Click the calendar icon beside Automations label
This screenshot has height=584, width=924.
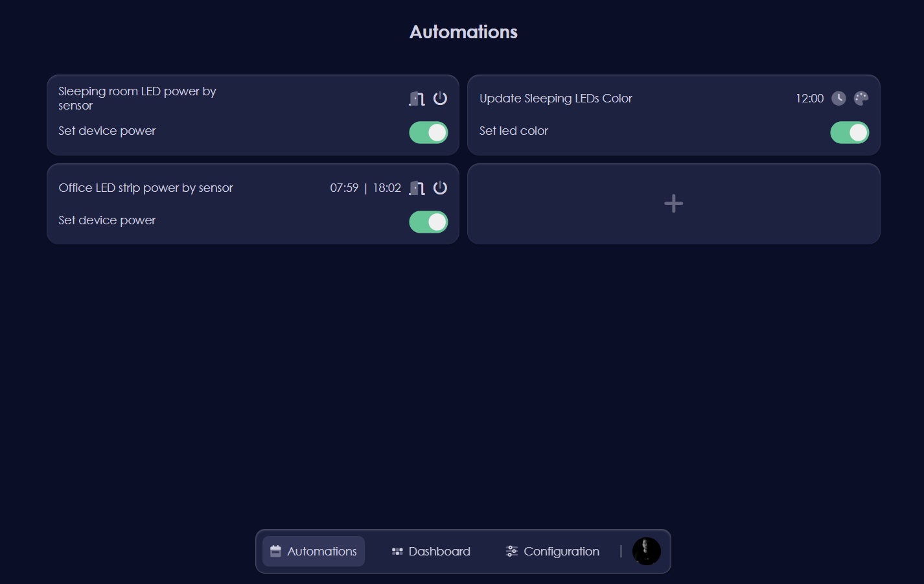(275, 551)
